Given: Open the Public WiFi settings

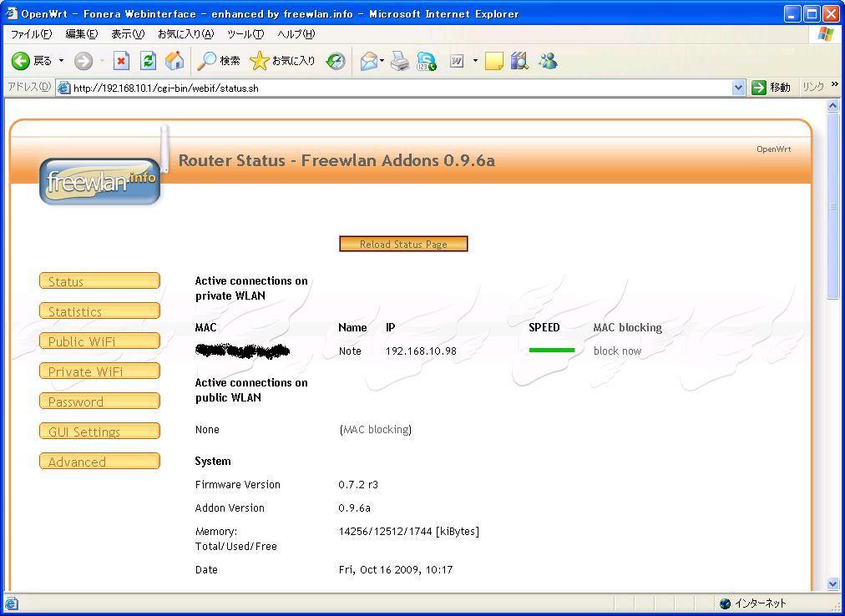Looking at the screenshot, I should click(x=99, y=341).
